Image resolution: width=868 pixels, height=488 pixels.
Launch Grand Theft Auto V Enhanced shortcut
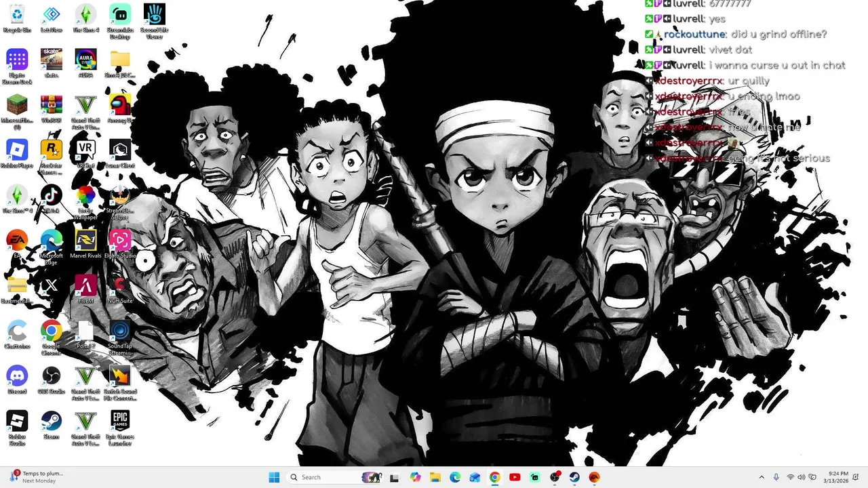click(x=85, y=111)
